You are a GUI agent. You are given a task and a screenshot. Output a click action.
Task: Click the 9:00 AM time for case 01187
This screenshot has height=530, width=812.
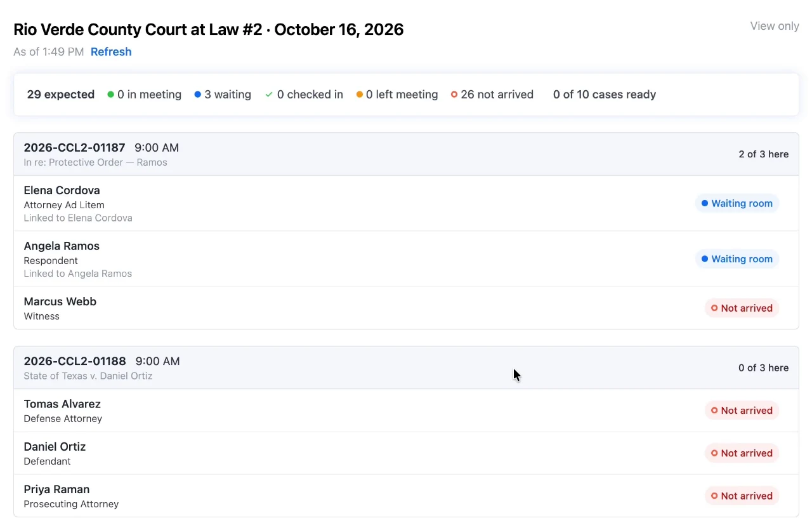[157, 148]
